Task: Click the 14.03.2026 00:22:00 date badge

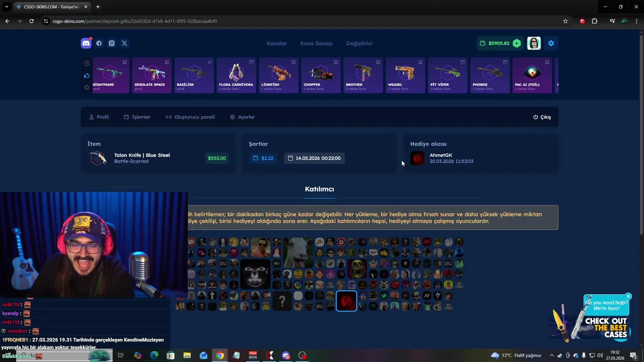Action: pos(314,158)
